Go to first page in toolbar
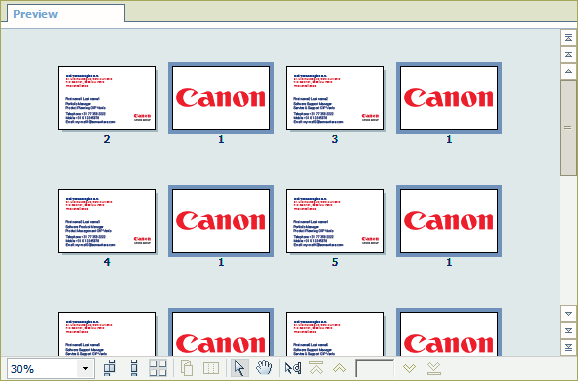 tap(316, 368)
